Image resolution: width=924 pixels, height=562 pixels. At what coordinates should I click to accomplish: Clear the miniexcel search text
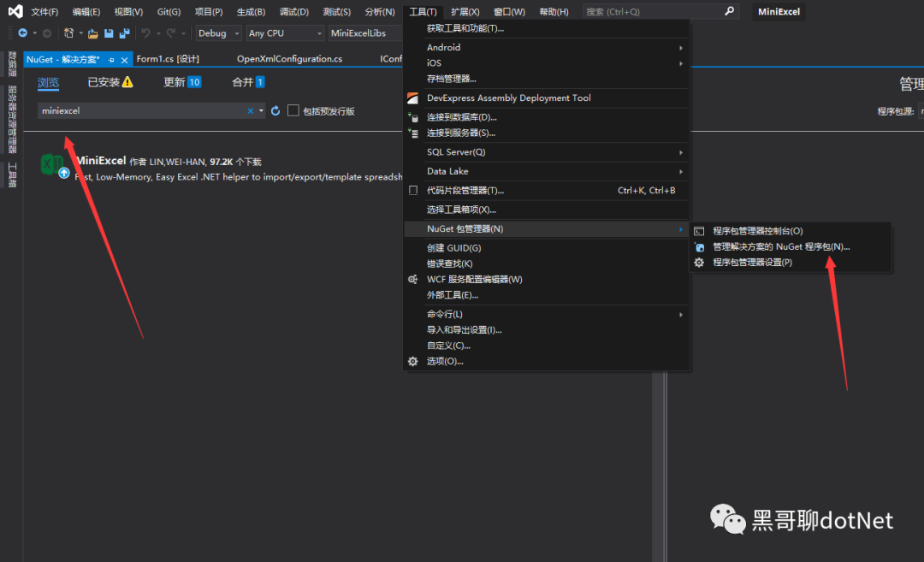pos(251,110)
